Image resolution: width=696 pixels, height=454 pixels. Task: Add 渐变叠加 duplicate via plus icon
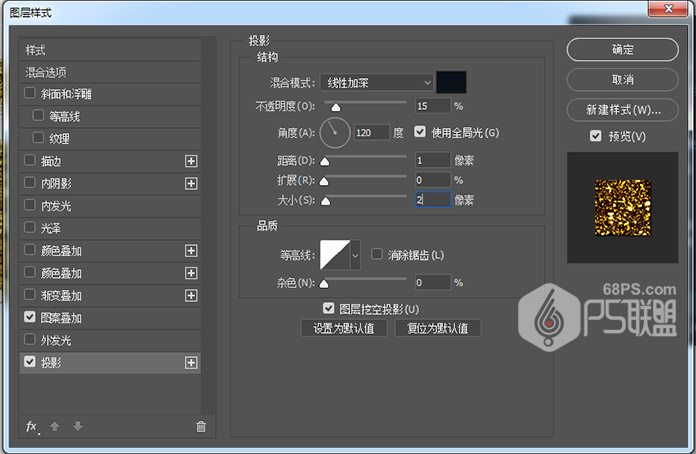pos(191,296)
